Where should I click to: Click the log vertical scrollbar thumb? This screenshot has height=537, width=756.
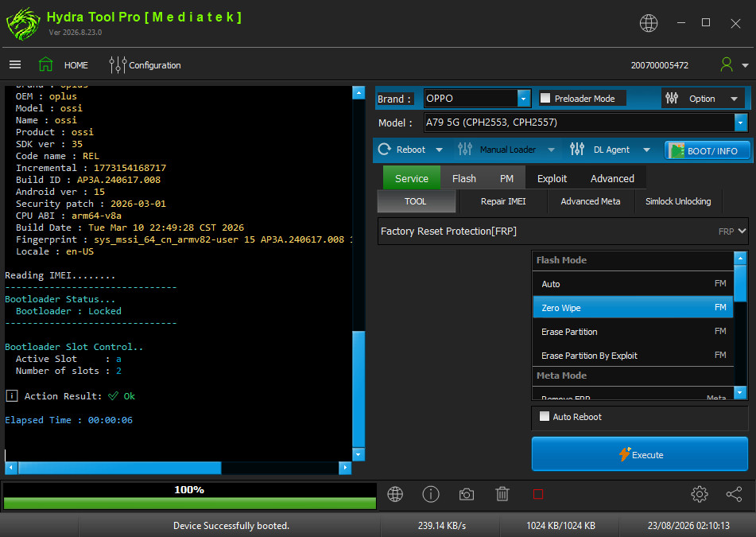(359, 389)
